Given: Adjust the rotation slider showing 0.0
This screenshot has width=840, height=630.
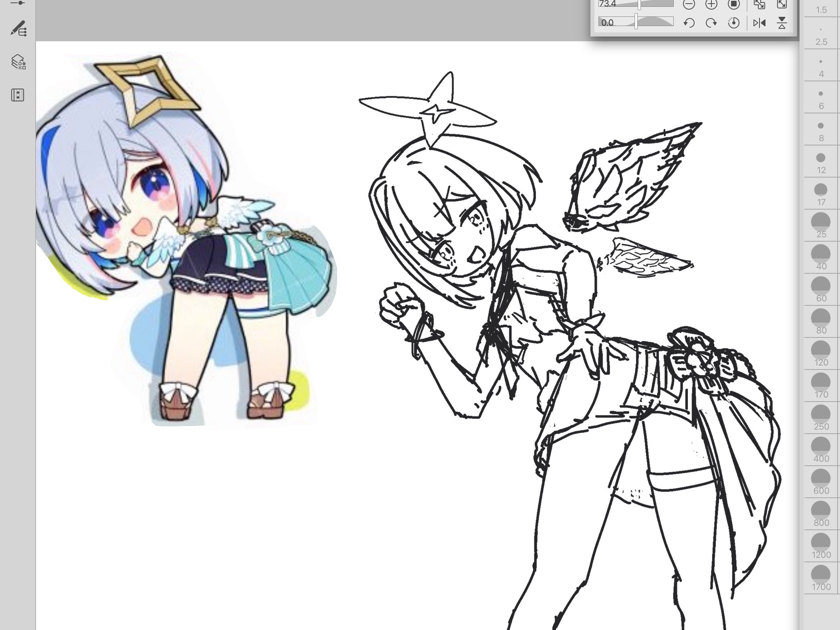Looking at the screenshot, I should (x=636, y=22).
